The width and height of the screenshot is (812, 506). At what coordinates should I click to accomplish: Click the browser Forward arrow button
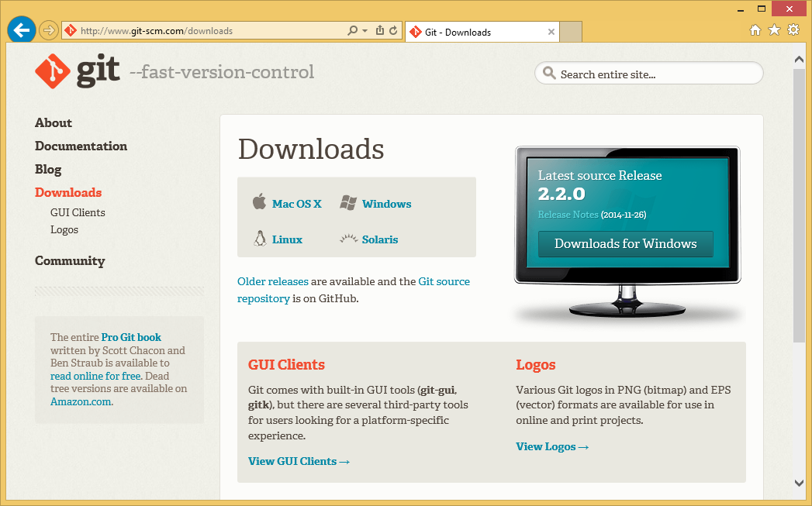48,30
